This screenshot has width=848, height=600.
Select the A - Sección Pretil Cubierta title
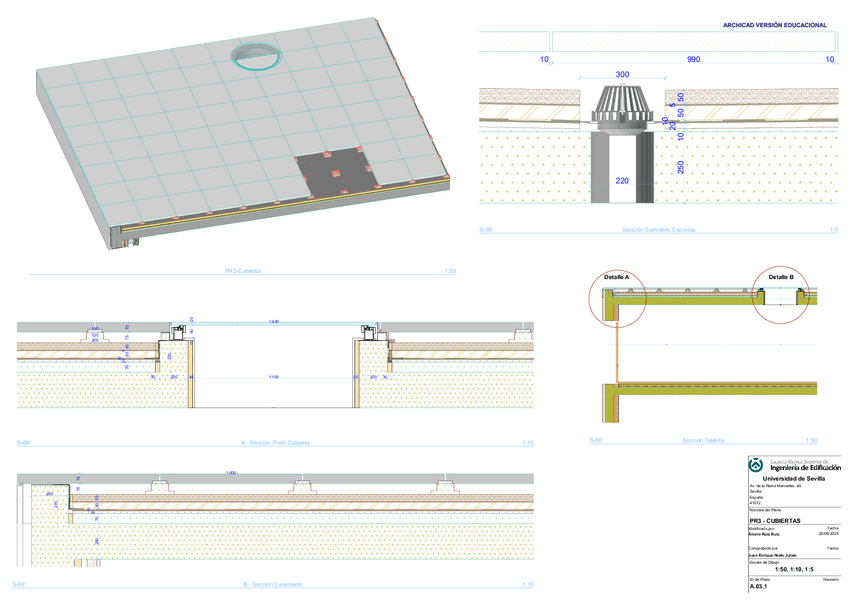coord(275,442)
